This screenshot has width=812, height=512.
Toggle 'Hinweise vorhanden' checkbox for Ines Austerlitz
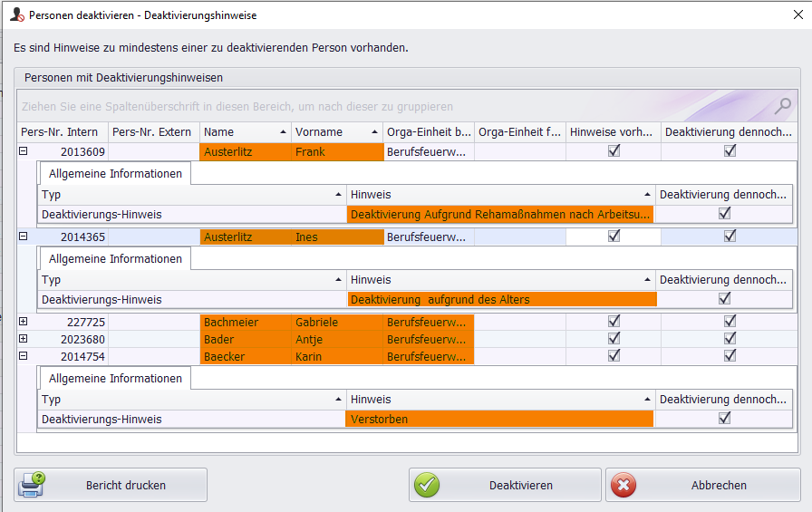click(614, 236)
